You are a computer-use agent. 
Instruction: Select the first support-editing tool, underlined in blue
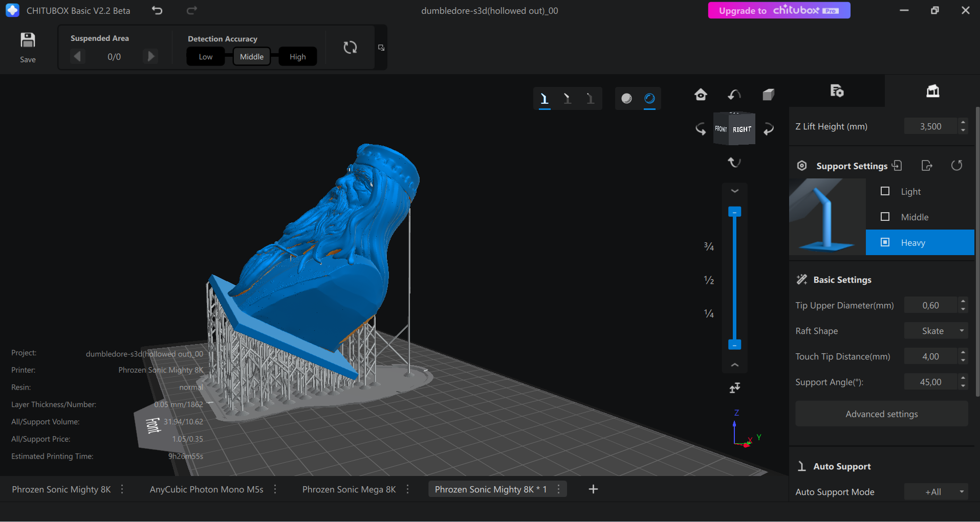click(545, 99)
